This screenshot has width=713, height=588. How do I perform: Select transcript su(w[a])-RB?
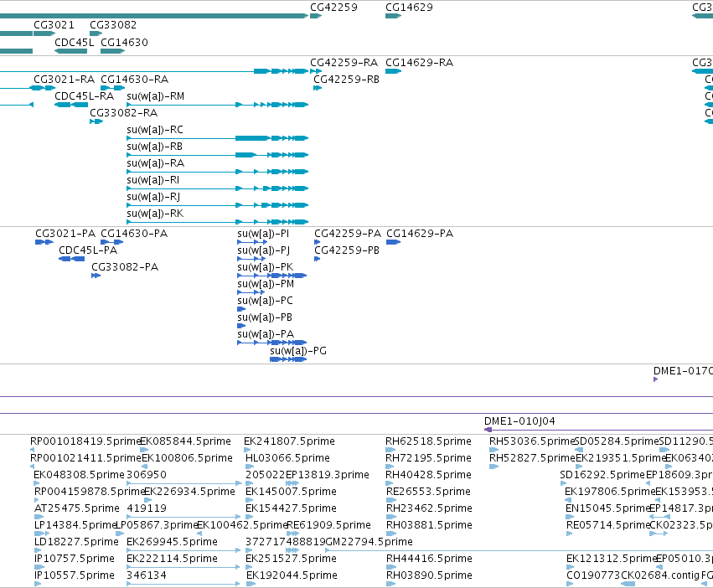155,147
